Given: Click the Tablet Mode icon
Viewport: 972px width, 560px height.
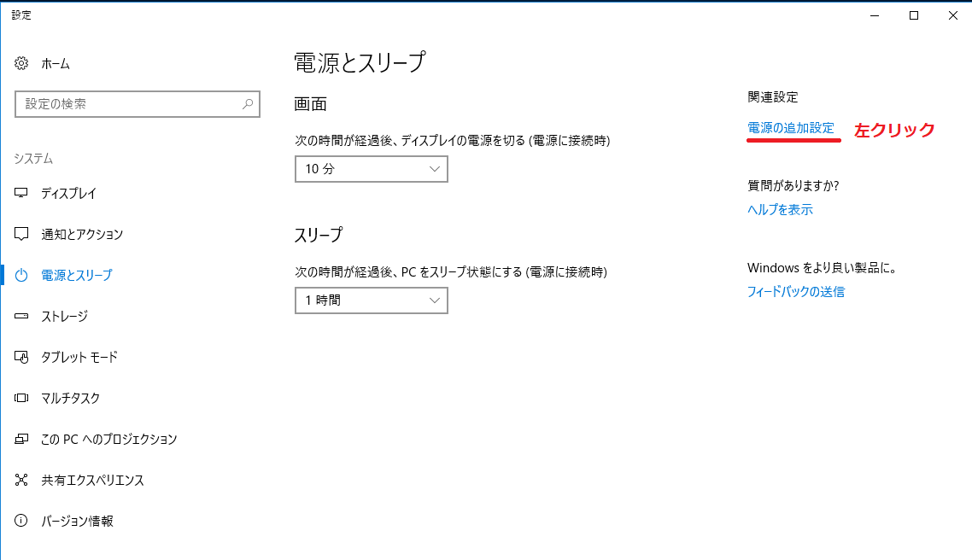Looking at the screenshot, I should pos(21,357).
